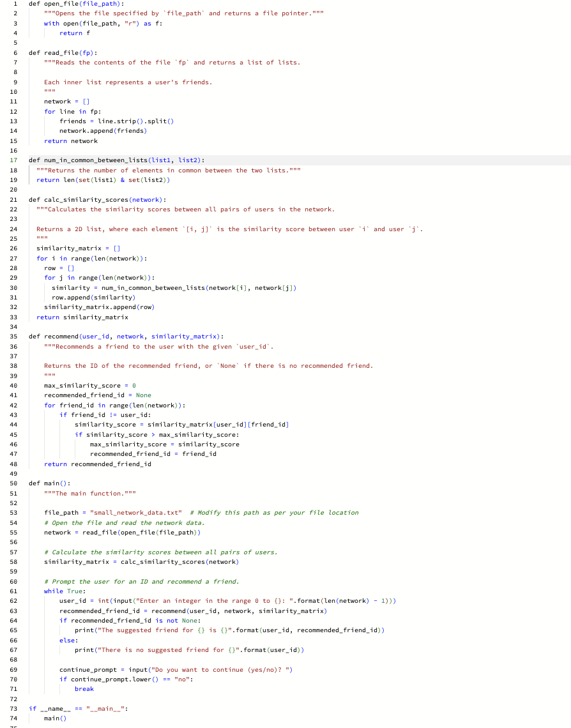Click the "network.append(friends)" statement
Image resolution: width=571 pixels, height=728 pixels.
click(103, 131)
